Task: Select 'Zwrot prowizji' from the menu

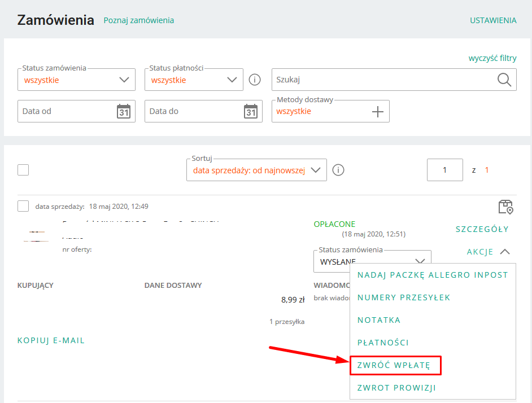Action: click(x=396, y=388)
